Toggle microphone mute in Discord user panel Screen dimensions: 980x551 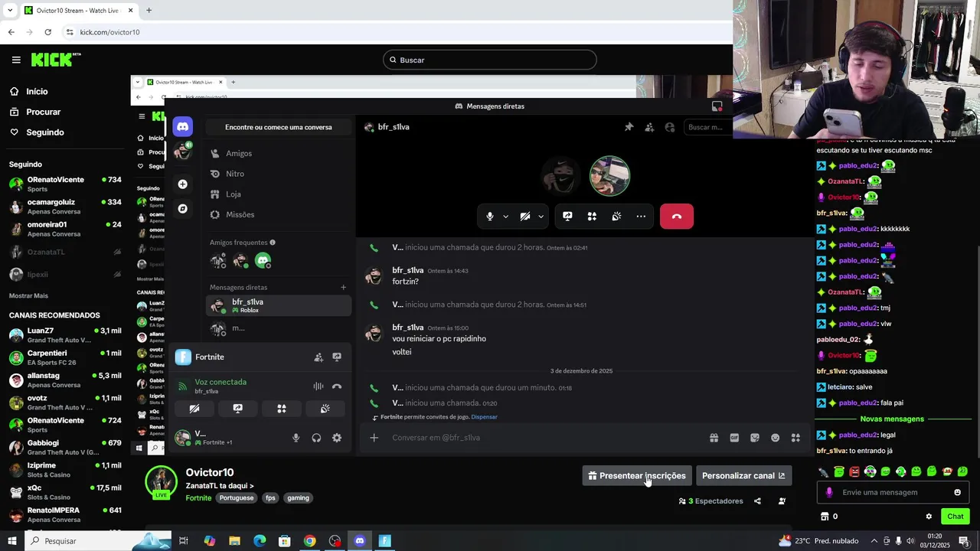pyautogui.click(x=296, y=438)
